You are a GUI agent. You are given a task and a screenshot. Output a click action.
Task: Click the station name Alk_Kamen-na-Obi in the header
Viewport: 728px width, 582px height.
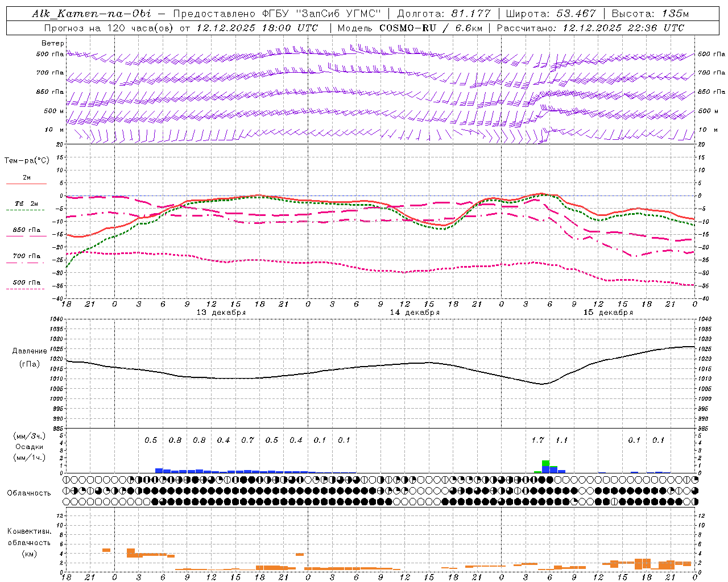(92, 14)
